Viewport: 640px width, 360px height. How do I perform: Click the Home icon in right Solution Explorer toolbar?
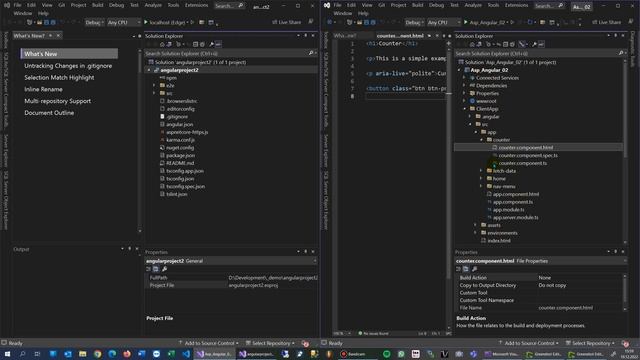[x=472, y=44]
